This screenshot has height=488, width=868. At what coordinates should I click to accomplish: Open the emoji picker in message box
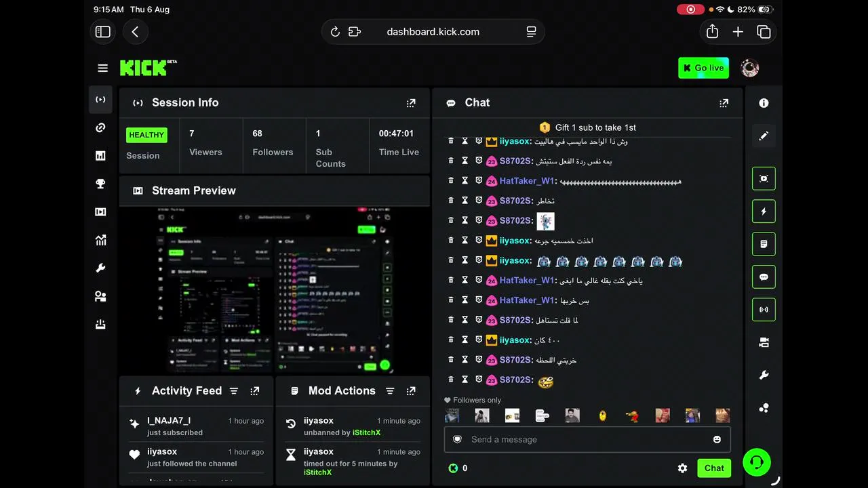pos(717,439)
